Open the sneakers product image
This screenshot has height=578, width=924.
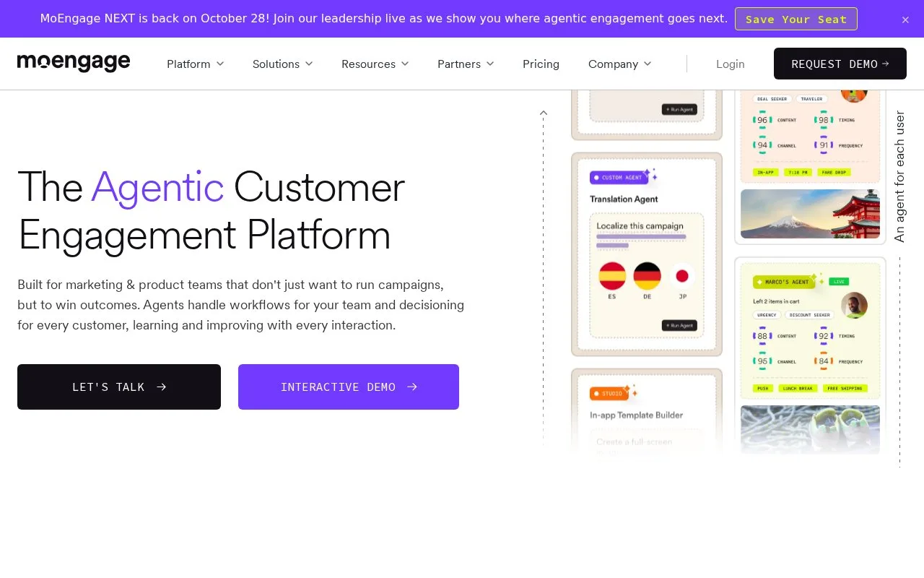point(810,429)
